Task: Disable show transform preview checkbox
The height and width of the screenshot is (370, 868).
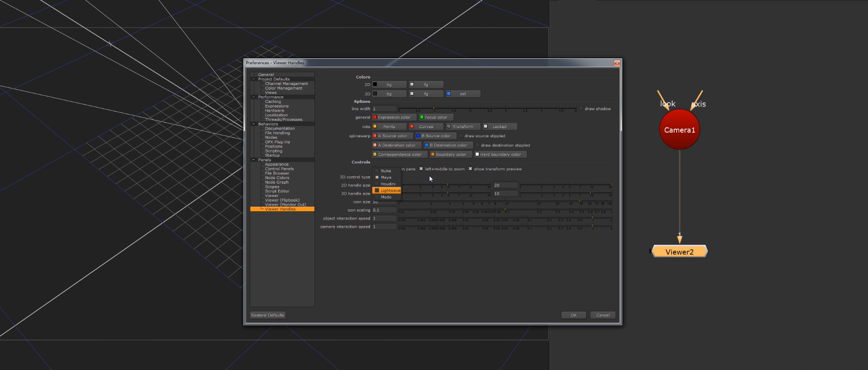Action: coord(470,169)
